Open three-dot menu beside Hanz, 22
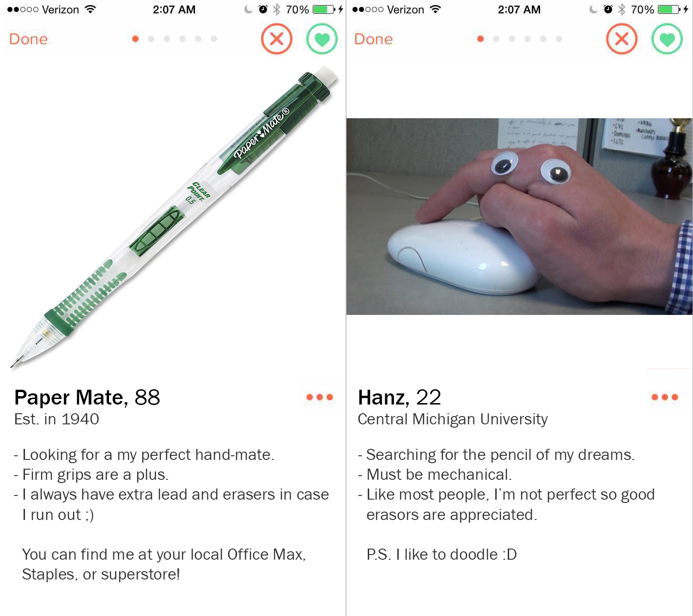 coord(665,397)
